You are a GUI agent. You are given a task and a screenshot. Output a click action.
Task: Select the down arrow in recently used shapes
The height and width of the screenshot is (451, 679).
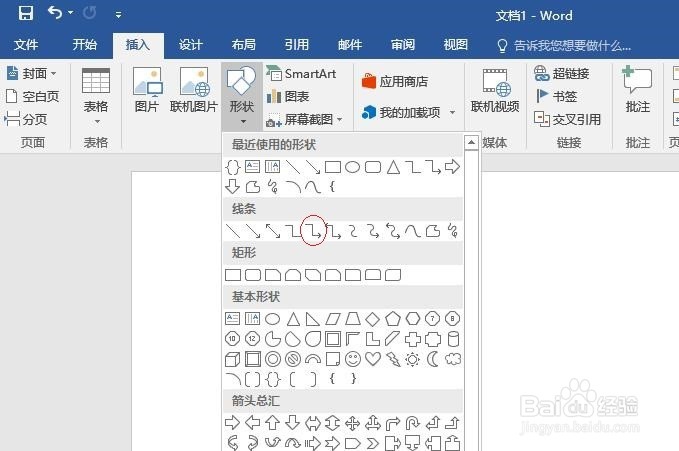[x=233, y=187]
